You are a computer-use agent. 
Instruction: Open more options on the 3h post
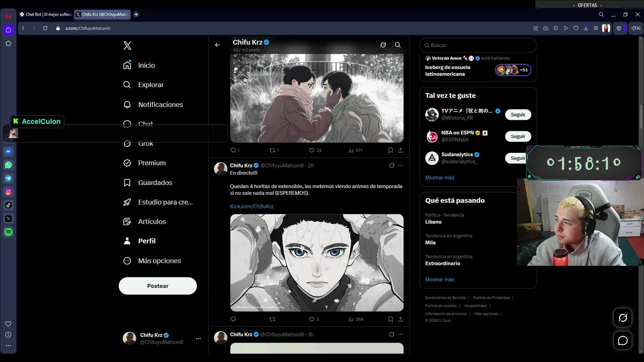click(x=400, y=334)
